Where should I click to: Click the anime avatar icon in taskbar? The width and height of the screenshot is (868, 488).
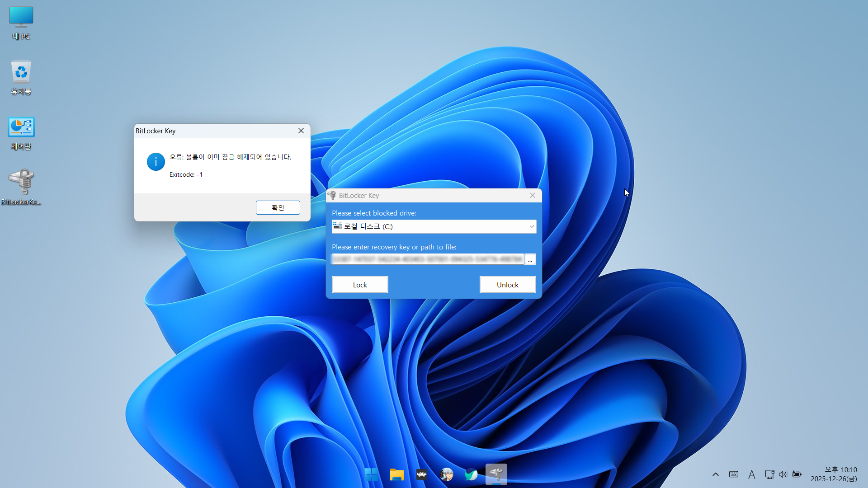pyautogui.click(x=446, y=474)
